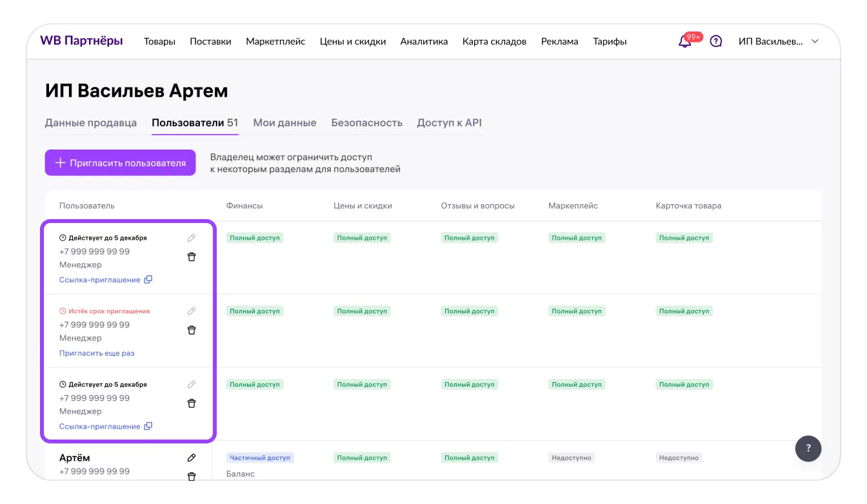Open the Доступ к API tab
The image size is (867, 504).
(449, 122)
